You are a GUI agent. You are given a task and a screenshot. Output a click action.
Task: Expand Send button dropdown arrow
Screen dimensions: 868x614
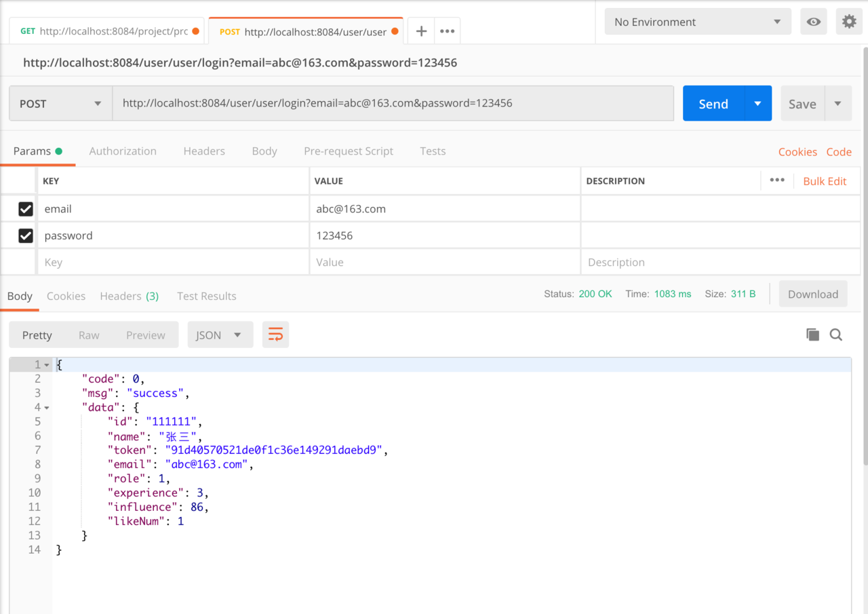click(x=757, y=103)
